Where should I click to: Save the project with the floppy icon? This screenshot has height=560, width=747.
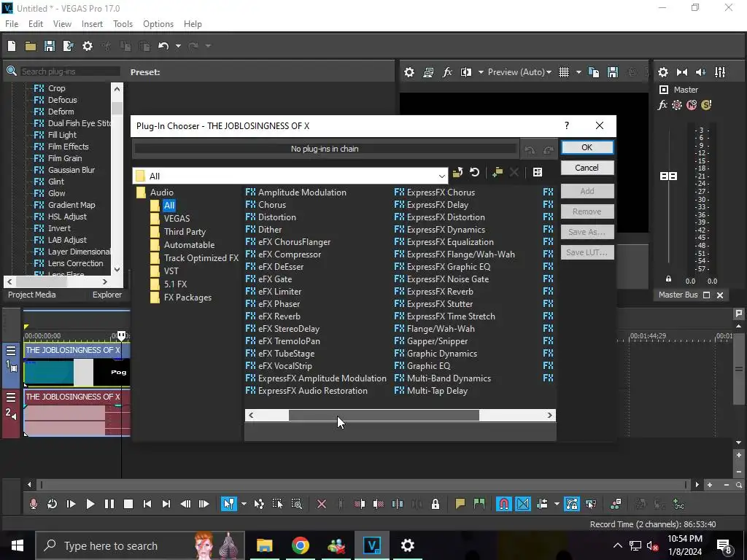pos(49,46)
